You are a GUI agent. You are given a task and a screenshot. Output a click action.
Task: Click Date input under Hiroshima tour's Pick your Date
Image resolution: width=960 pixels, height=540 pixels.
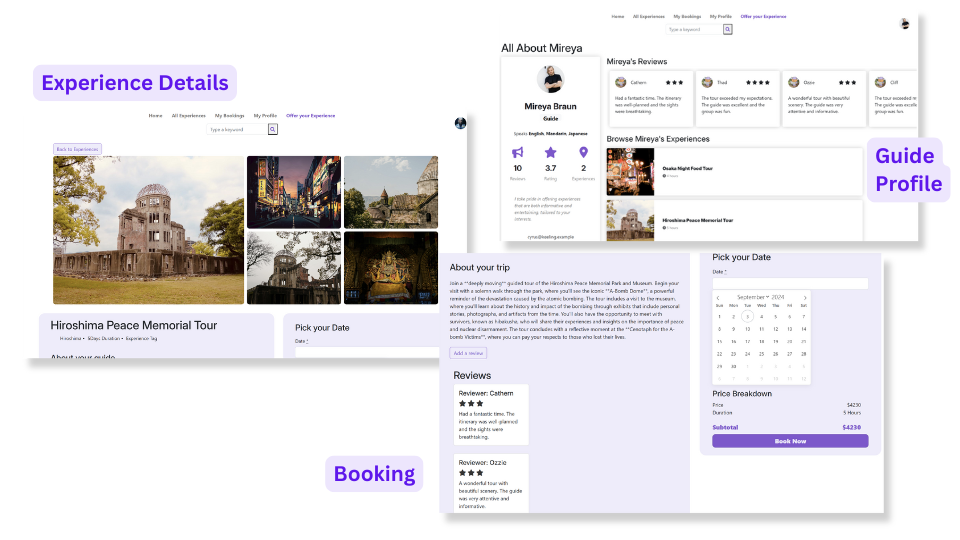click(367, 352)
